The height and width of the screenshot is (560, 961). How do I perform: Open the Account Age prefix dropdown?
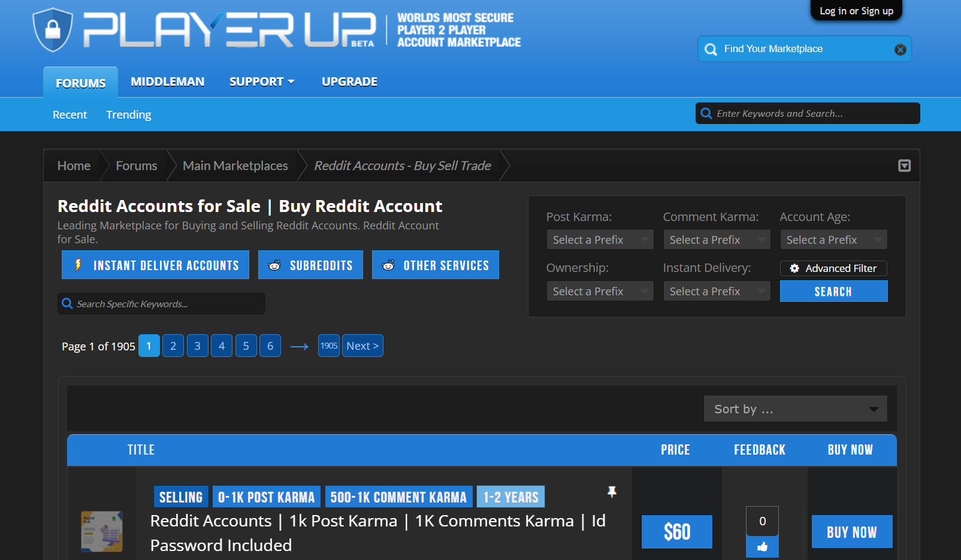(833, 240)
